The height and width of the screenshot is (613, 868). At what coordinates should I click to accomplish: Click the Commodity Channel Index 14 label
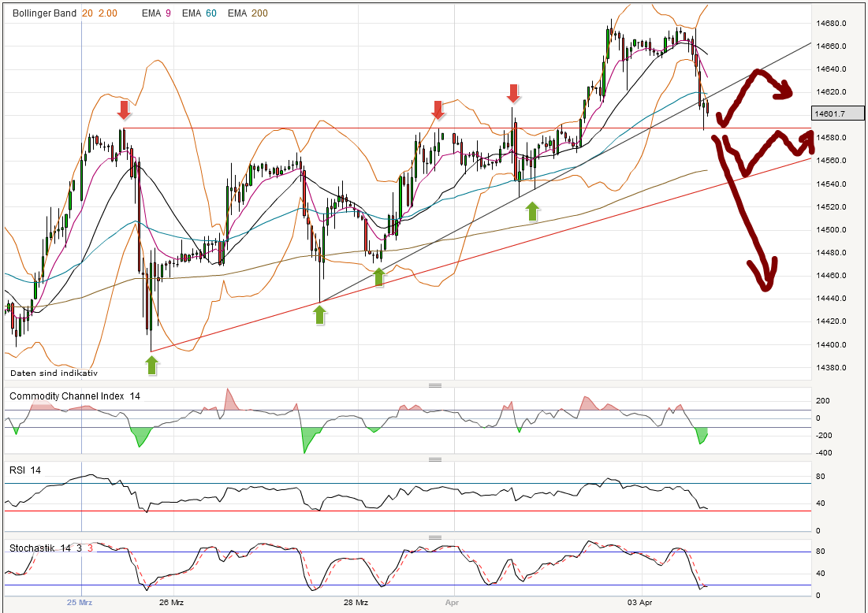pos(75,396)
